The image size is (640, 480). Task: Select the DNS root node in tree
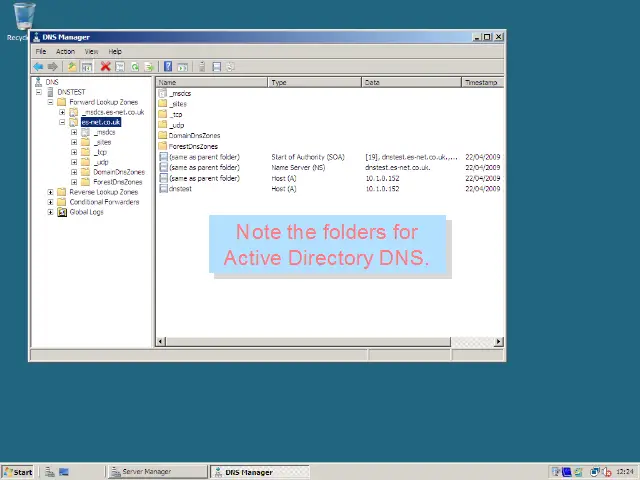click(x=52, y=82)
